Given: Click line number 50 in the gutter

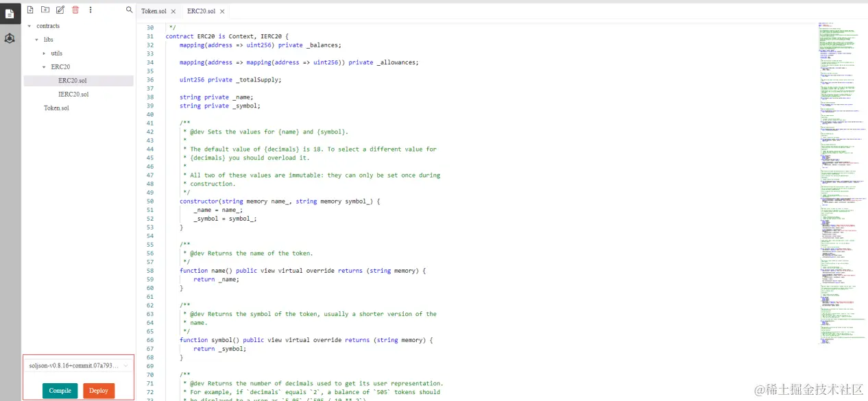Looking at the screenshot, I should tap(149, 201).
